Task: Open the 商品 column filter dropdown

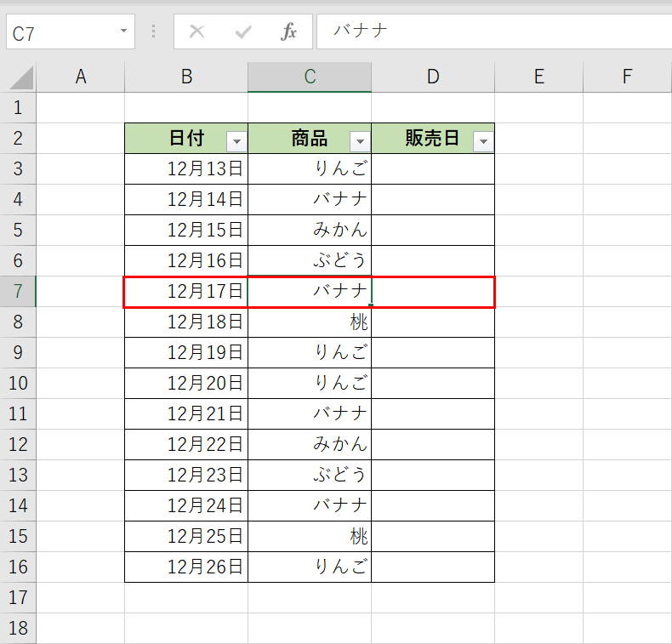Action: tap(360, 141)
